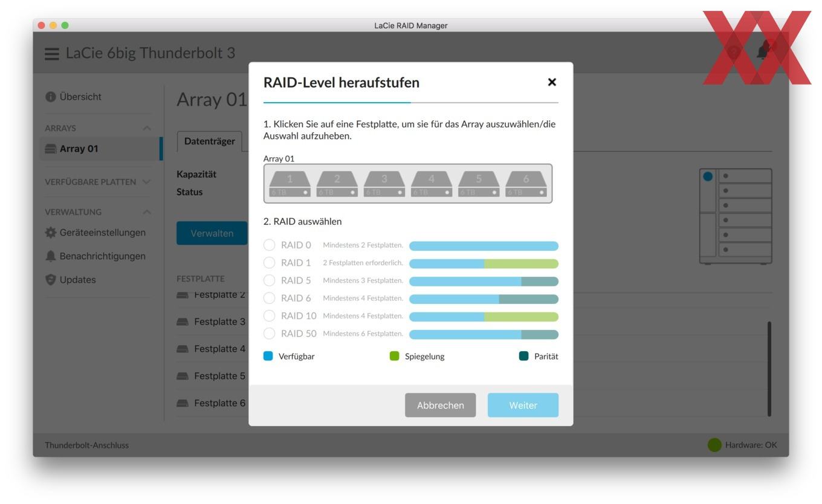Click the Verwalten button
The height and width of the screenshot is (504, 822).
(212, 233)
